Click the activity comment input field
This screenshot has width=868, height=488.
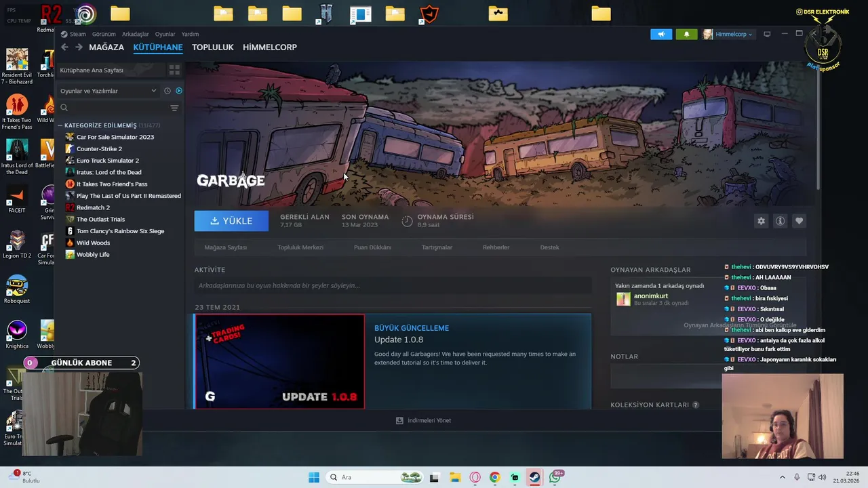pos(393,285)
